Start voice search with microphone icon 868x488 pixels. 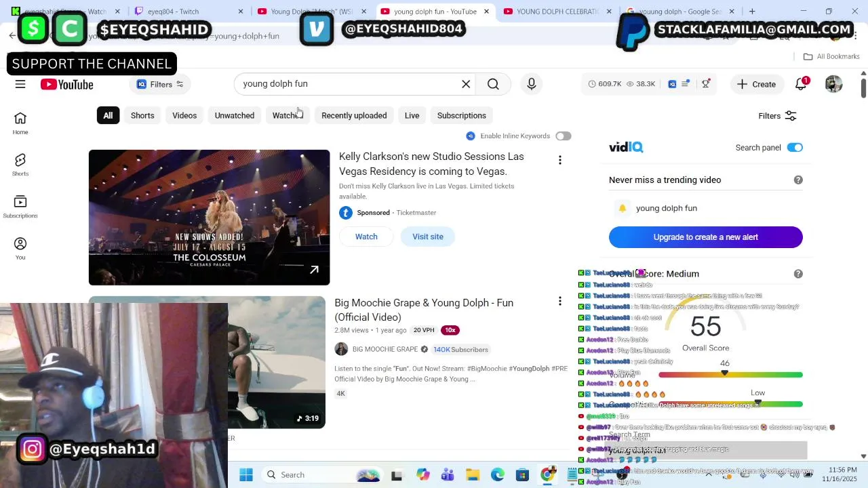[x=532, y=84]
